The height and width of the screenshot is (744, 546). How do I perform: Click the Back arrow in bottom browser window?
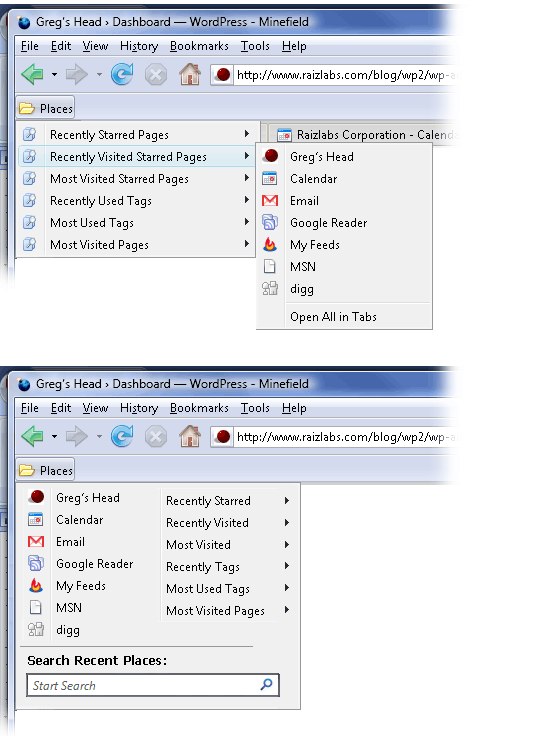tap(33, 437)
